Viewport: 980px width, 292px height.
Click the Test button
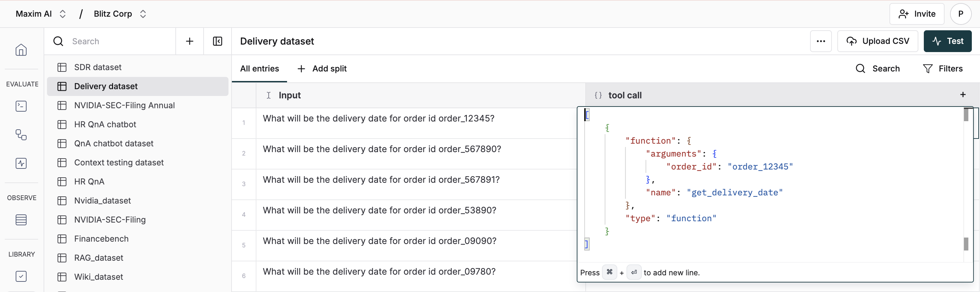[947, 41]
